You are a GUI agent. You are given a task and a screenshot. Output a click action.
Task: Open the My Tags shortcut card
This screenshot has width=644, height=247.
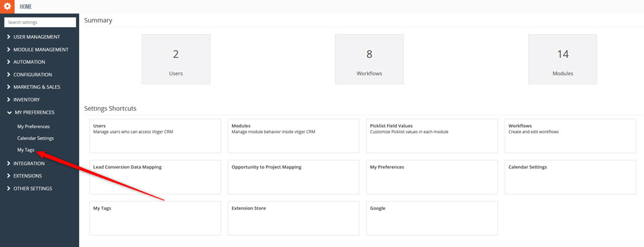(x=155, y=218)
